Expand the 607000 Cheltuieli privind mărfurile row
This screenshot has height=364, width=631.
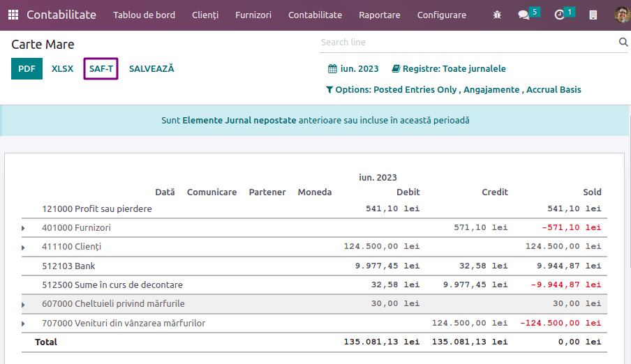click(23, 304)
